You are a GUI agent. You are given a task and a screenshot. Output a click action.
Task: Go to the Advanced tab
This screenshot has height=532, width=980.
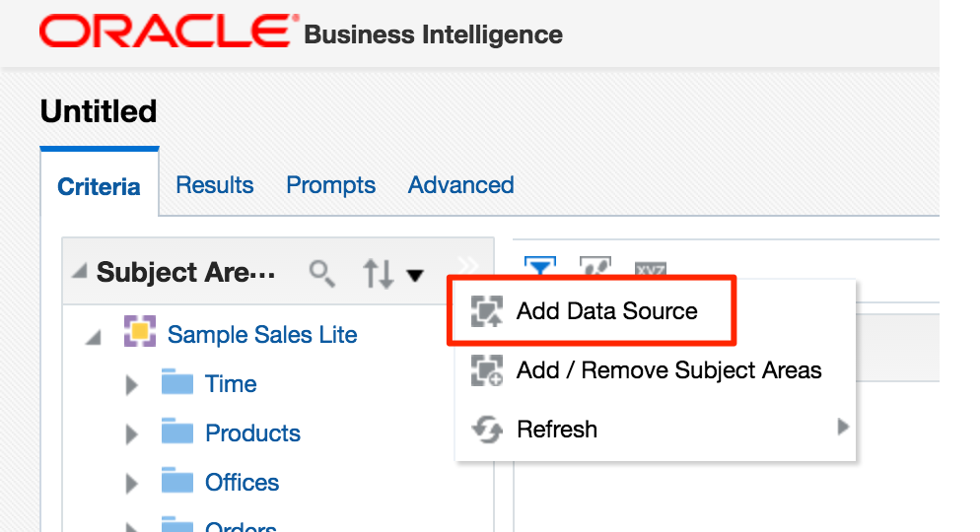click(x=460, y=185)
